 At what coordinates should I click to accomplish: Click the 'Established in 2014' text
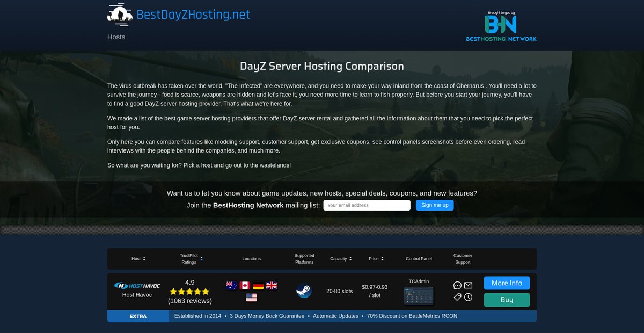(x=197, y=316)
